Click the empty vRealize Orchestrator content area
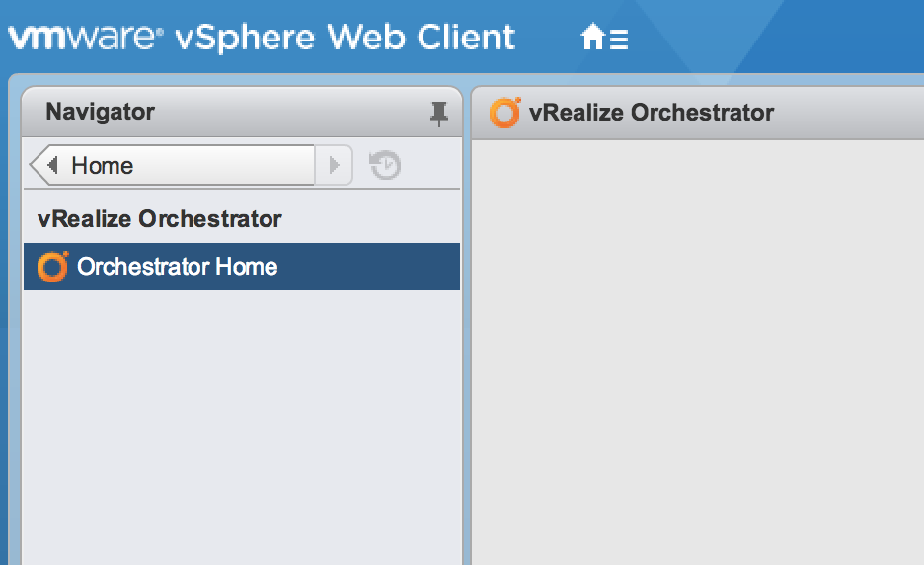The image size is (924, 565). coord(697,346)
